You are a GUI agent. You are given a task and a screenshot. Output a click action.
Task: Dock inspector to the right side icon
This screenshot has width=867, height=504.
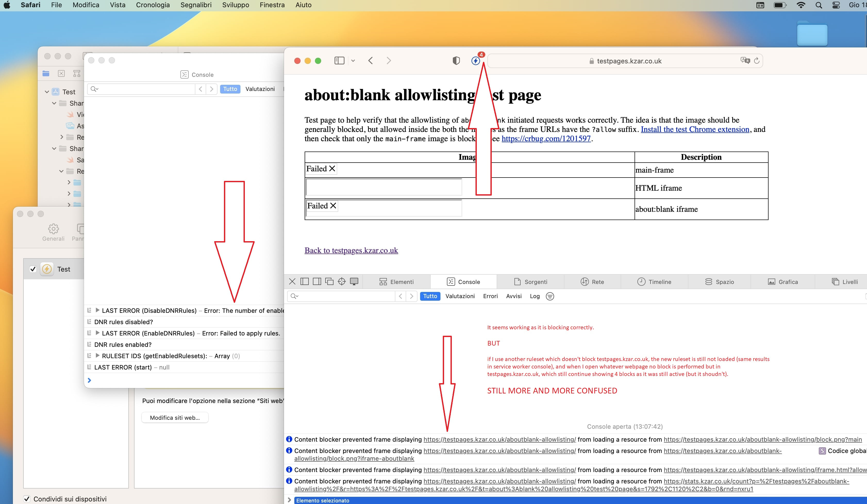pyautogui.click(x=317, y=282)
